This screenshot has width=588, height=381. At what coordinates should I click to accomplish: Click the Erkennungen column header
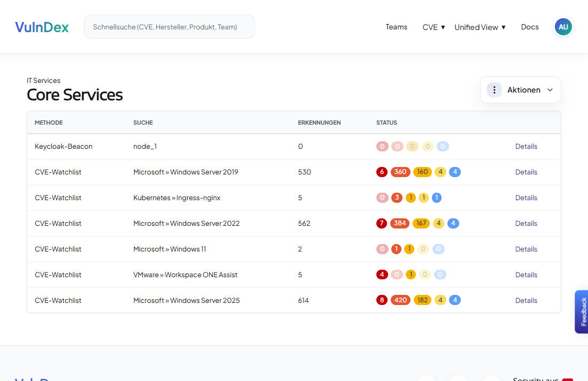tap(319, 123)
